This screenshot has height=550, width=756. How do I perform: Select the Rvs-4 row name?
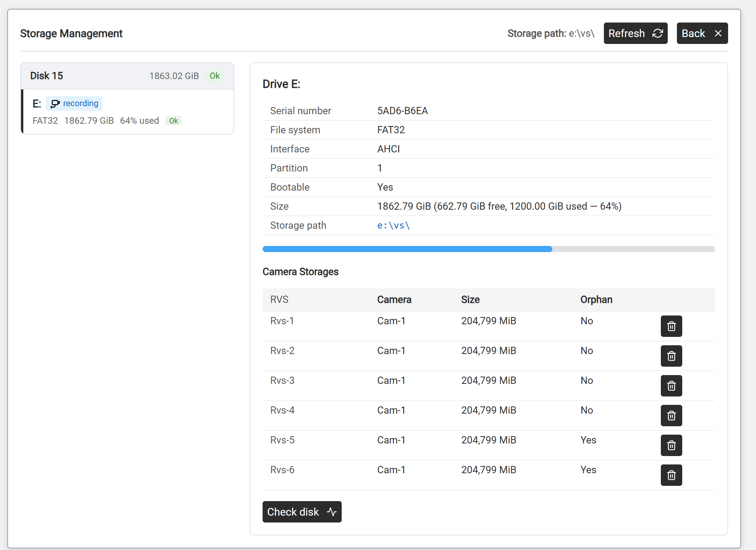tap(282, 410)
